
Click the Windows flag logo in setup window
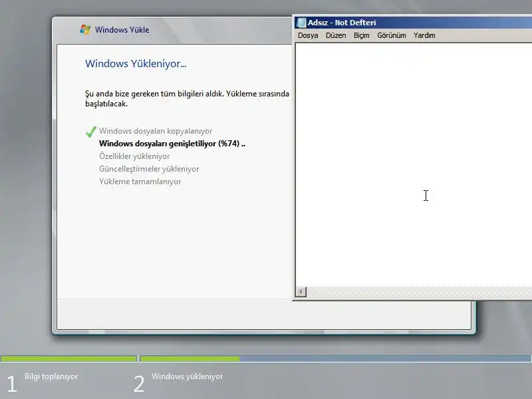[x=85, y=29]
